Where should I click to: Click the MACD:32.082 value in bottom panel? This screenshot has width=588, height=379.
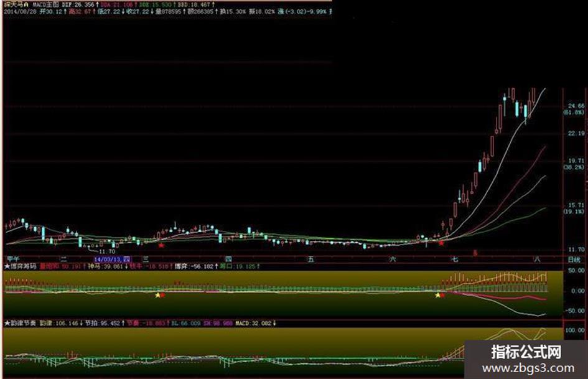pos(255,323)
